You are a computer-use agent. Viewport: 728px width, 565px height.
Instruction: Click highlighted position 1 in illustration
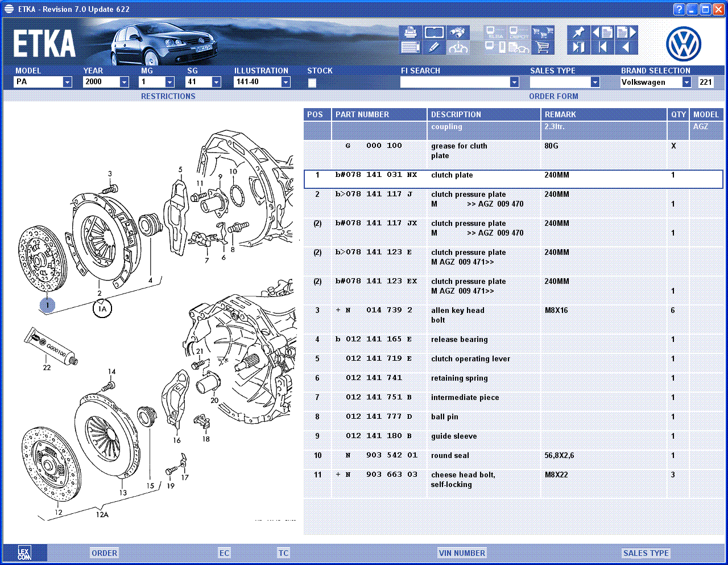coord(47,306)
